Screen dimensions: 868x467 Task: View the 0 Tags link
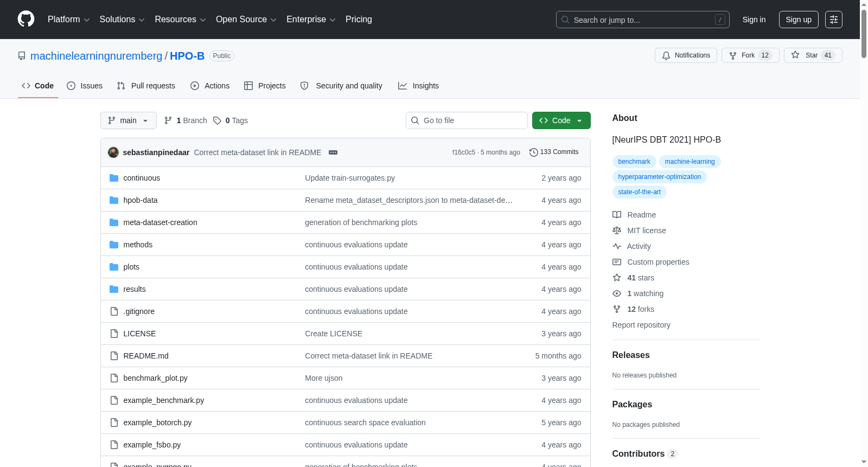point(231,120)
